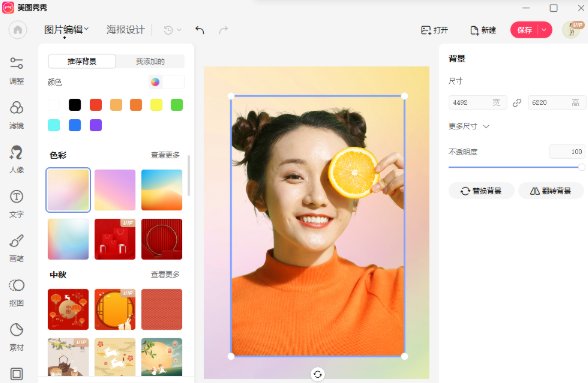View more in 中秋 section
This screenshot has height=383, width=588.
point(165,275)
